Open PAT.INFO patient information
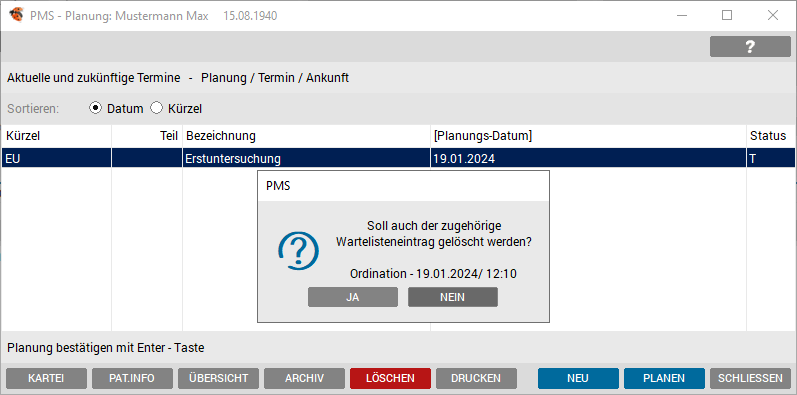The height and width of the screenshot is (395, 797). coord(132,378)
